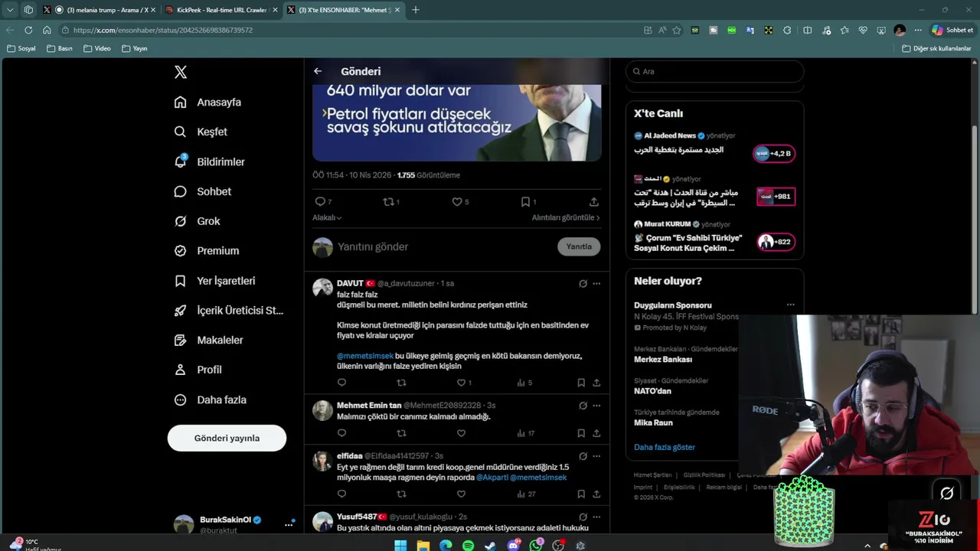
Task: Click Gönderi yayınla button
Action: tap(227, 438)
